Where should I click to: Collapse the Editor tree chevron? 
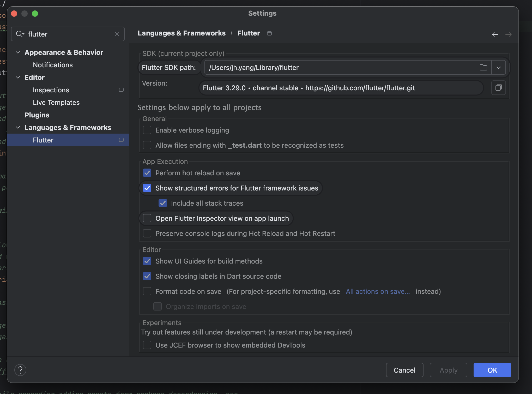coord(18,77)
